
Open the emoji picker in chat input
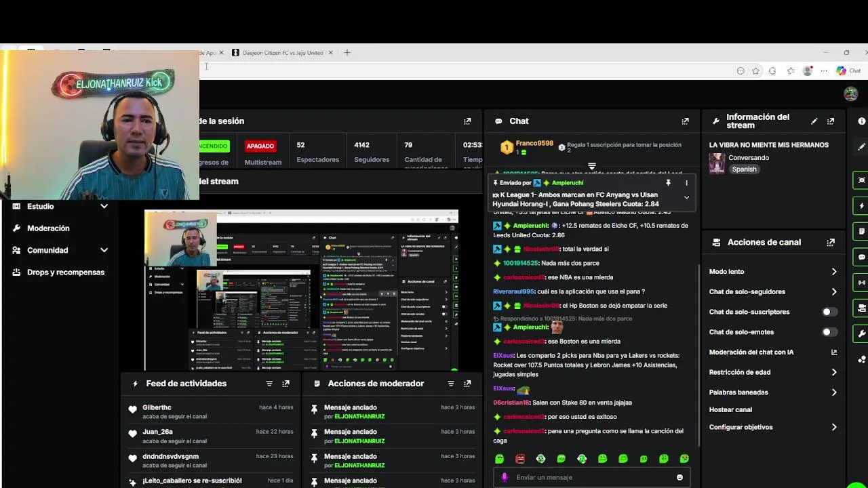679,477
